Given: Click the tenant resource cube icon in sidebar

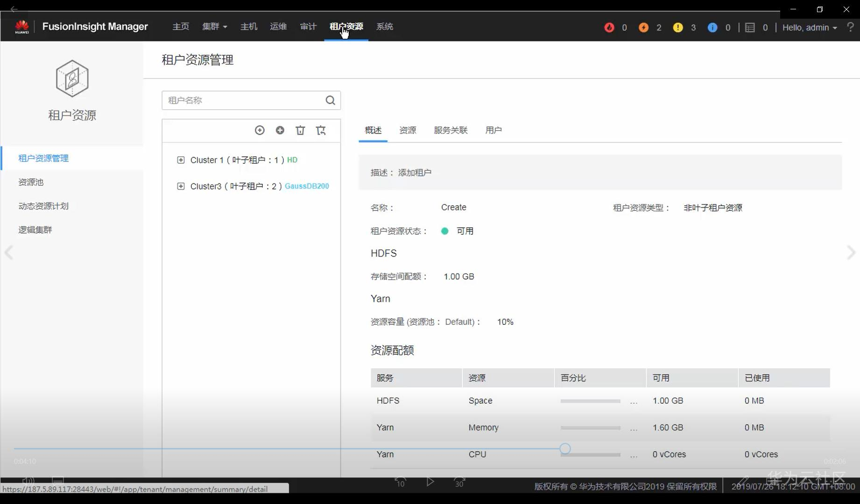Looking at the screenshot, I should (x=72, y=78).
